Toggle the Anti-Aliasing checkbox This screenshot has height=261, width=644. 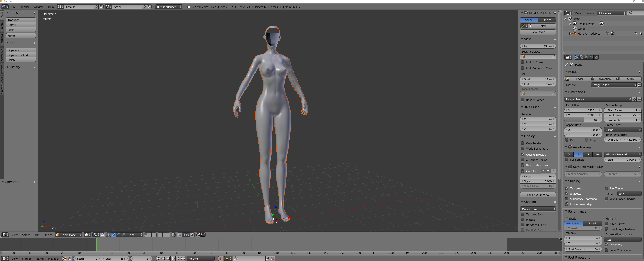tap(570, 147)
